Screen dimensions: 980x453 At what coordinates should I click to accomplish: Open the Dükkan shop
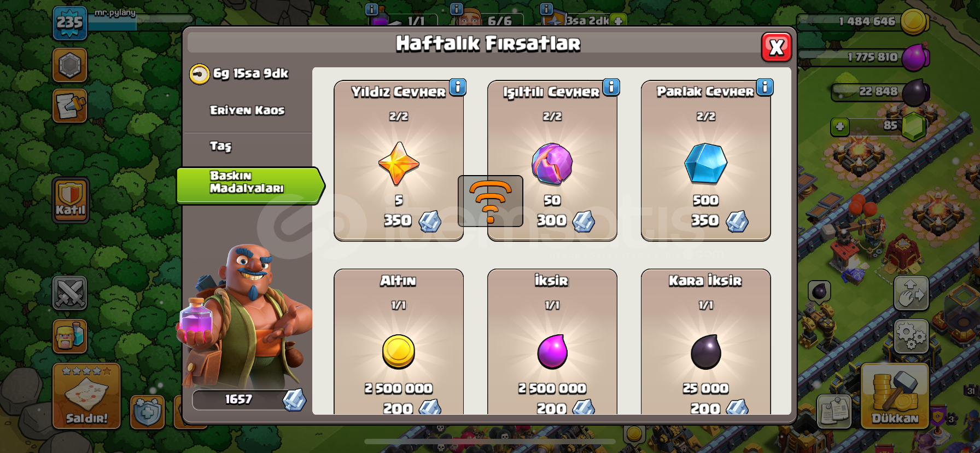point(895,396)
